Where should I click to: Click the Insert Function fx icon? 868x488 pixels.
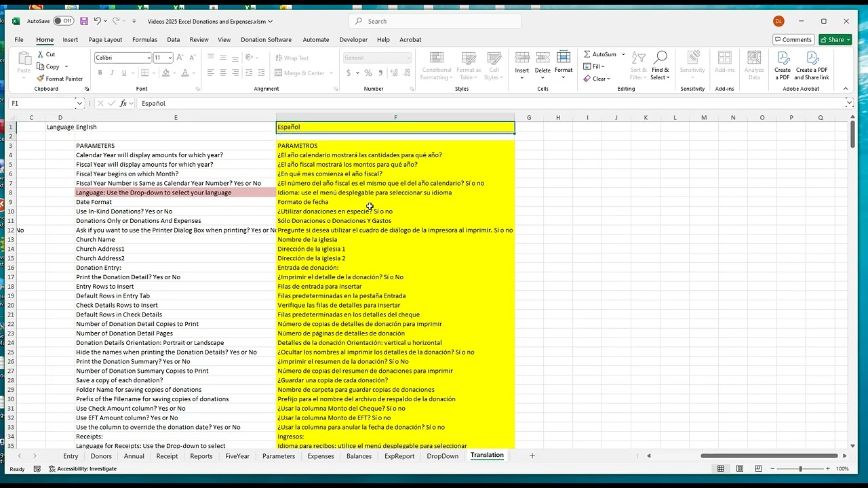(123, 103)
